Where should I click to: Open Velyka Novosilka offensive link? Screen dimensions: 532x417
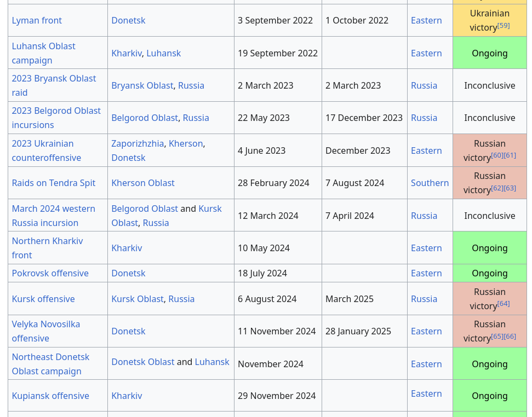pos(46,331)
